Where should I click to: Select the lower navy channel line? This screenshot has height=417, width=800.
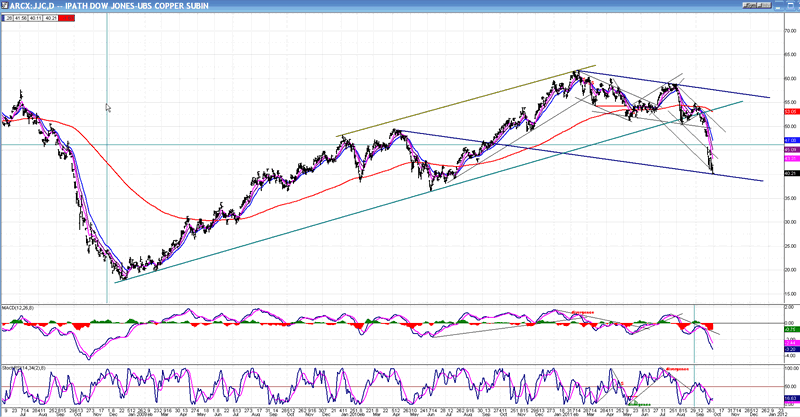tap(550, 150)
